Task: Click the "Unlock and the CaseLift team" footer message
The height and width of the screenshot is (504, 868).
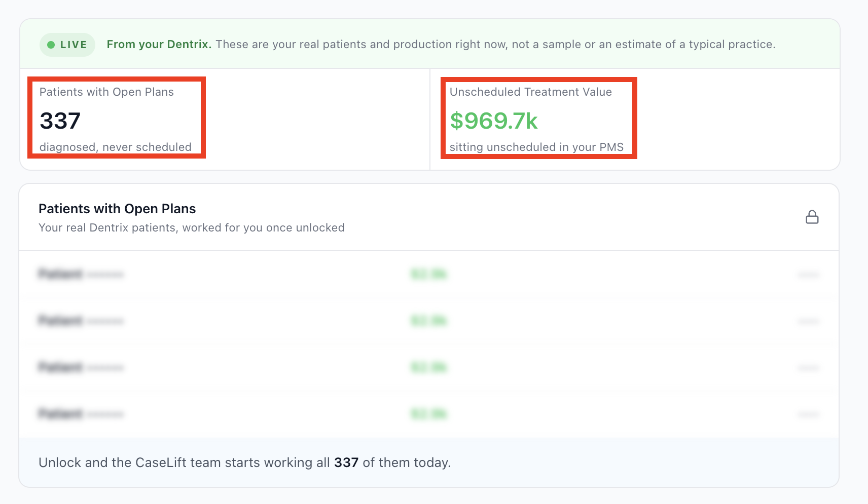Action: coord(244,462)
